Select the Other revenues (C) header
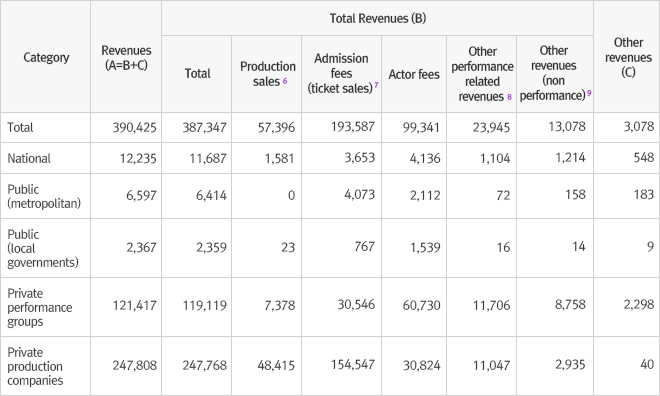Screen dimensions: 660x396 point(628,57)
